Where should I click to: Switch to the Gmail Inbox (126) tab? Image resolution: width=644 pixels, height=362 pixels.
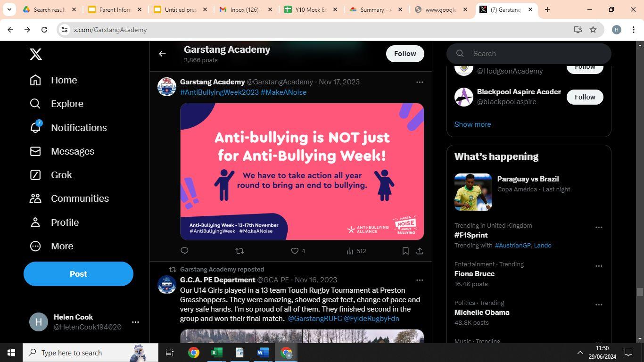(x=246, y=9)
